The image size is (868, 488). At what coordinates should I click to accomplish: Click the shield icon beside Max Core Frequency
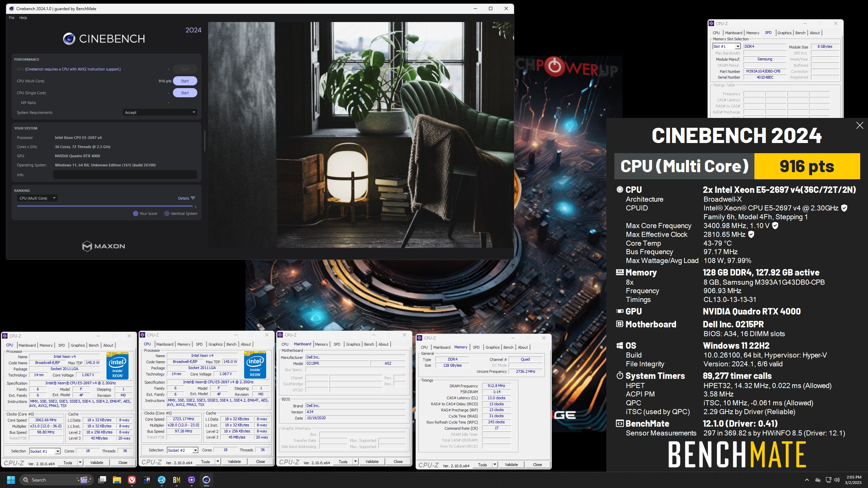(x=775, y=226)
